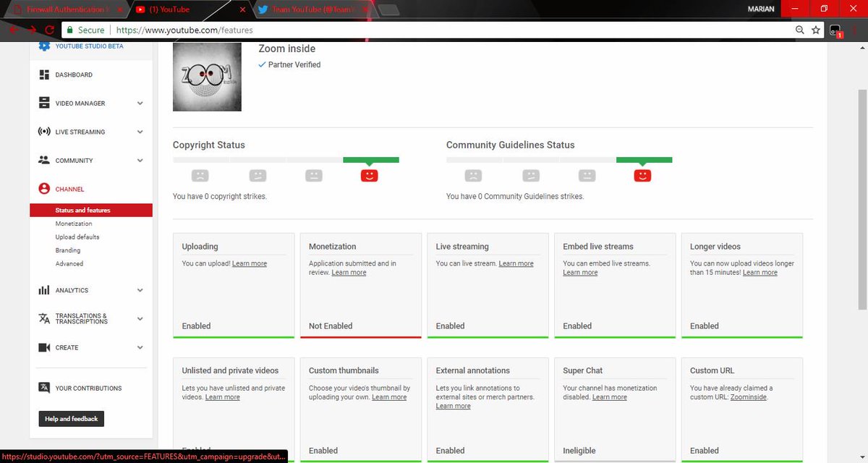Click Learn more in the Super Chat card

[610, 397]
